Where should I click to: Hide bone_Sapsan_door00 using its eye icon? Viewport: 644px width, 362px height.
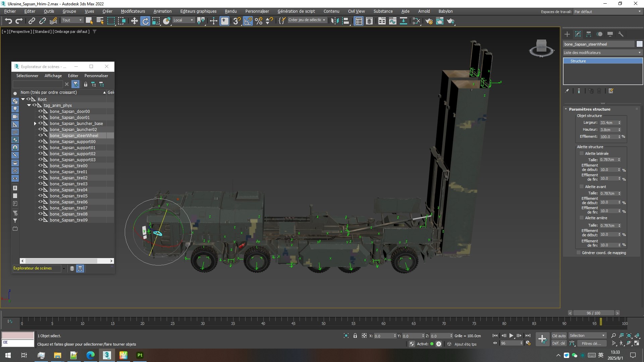(x=41, y=111)
